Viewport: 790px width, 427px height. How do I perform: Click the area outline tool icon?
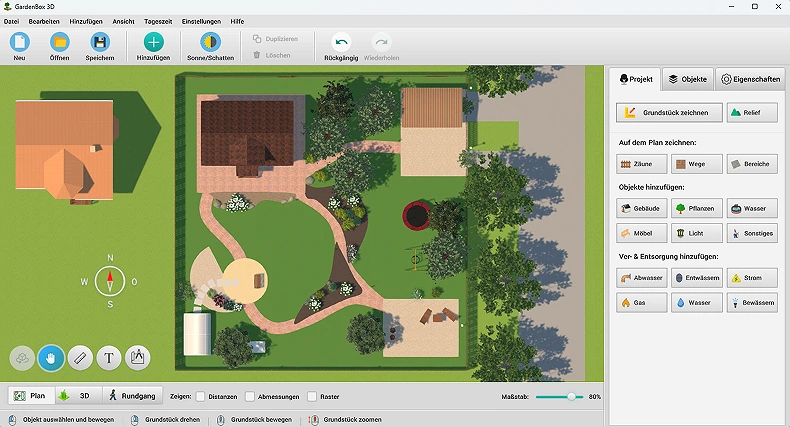pyautogui.click(x=138, y=358)
